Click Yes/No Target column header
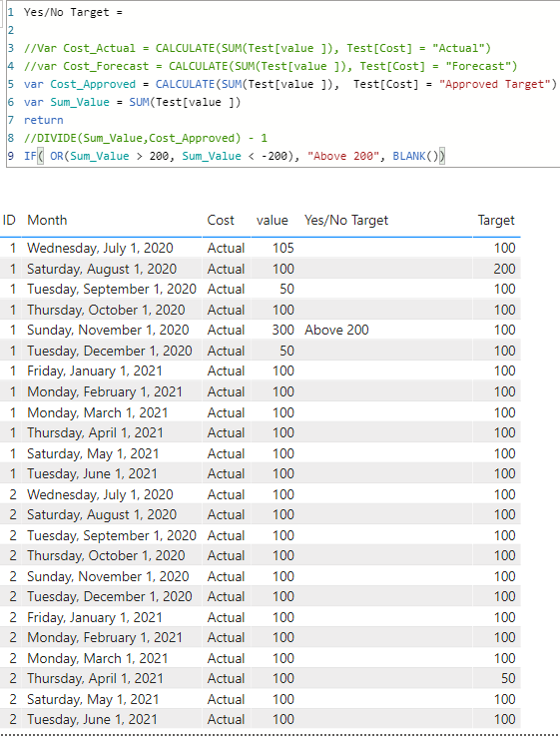560x744 pixels. pos(346,220)
